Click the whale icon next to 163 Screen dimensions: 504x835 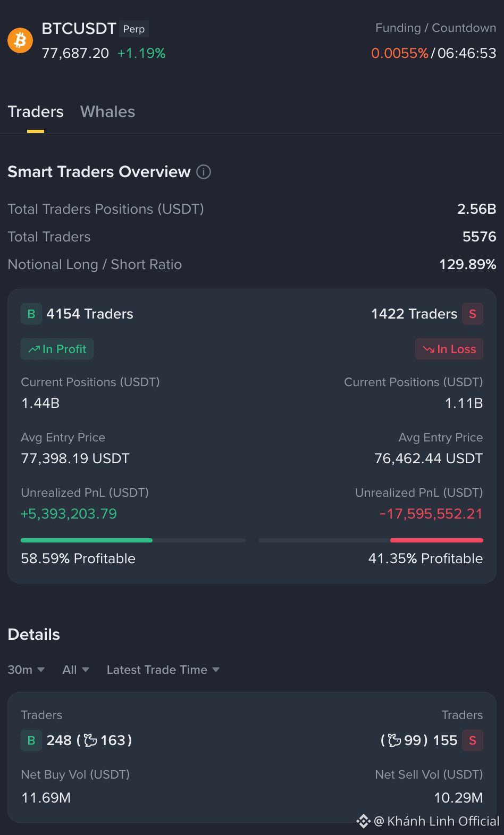[x=91, y=740]
